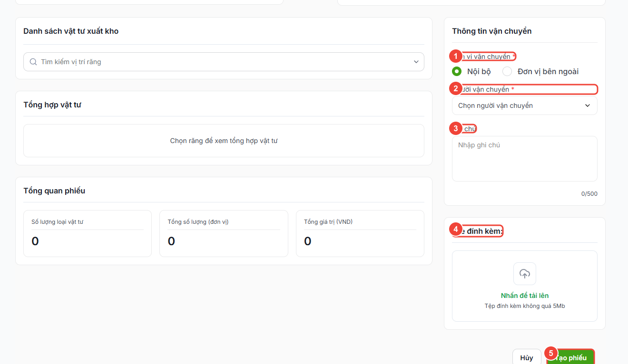Click the search magnifier icon in tooth field
This screenshot has width=628, height=364.
tap(33, 62)
